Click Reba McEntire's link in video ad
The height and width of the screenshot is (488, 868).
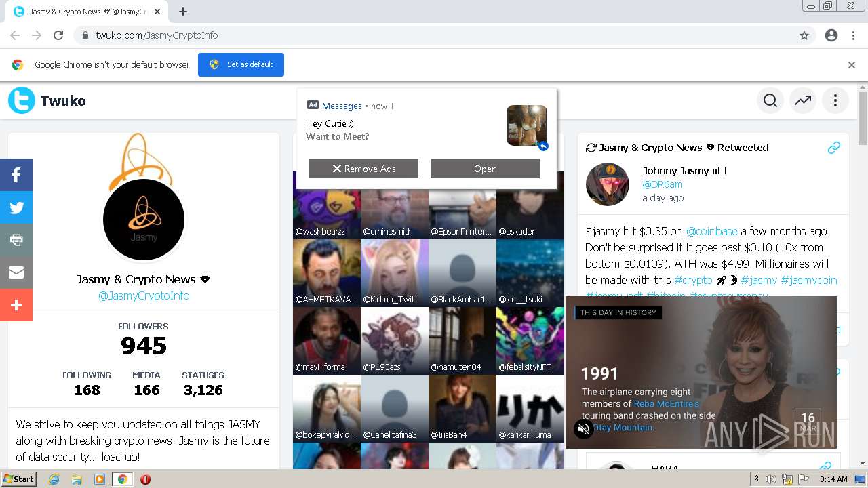pos(667,404)
